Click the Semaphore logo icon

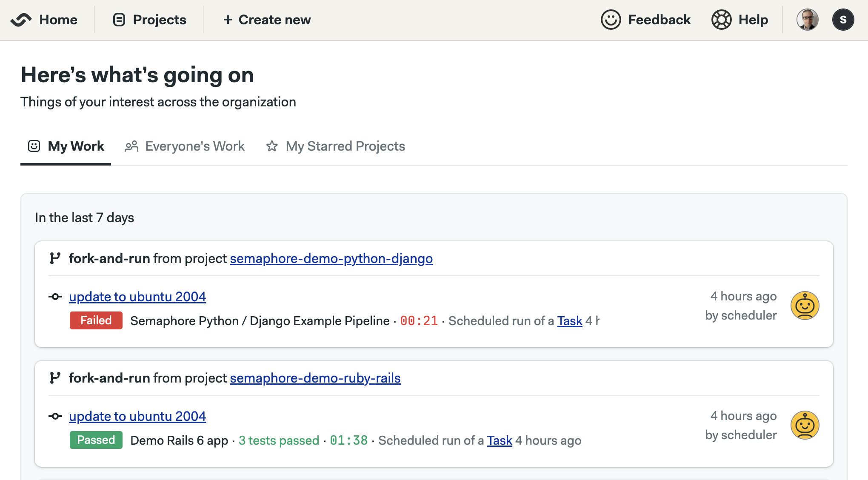tap(21, 20)
